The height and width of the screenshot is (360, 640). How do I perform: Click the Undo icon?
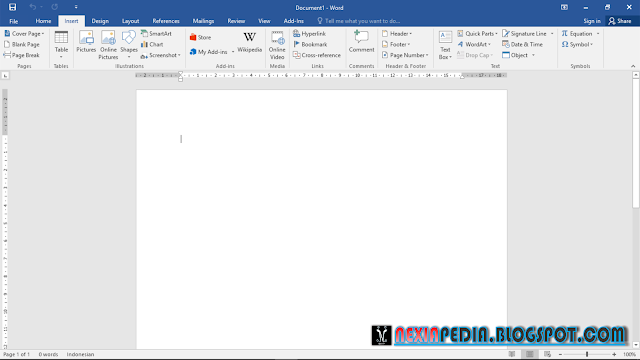tap(33, 7)
